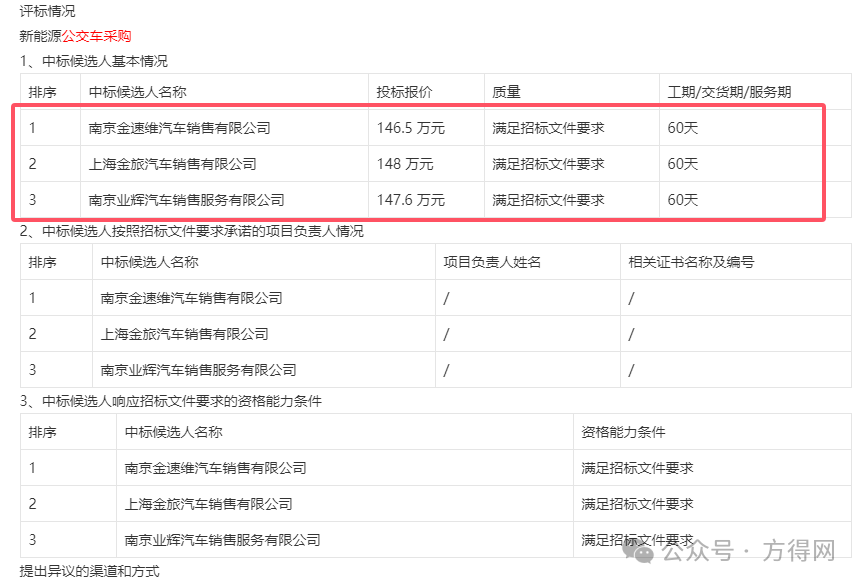Viewport: 863px width, 585px height.
Task: Select "南京业辉汽车销售服务有限公司" in the 资格能力条件 table
Action: pos(223,540)
